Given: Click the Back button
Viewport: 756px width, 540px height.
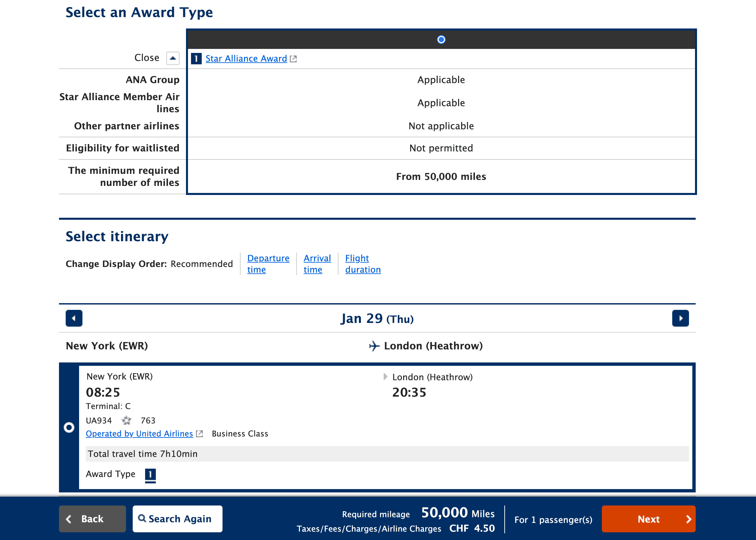Looking at the screenshot, I should (x=92, y=519).
